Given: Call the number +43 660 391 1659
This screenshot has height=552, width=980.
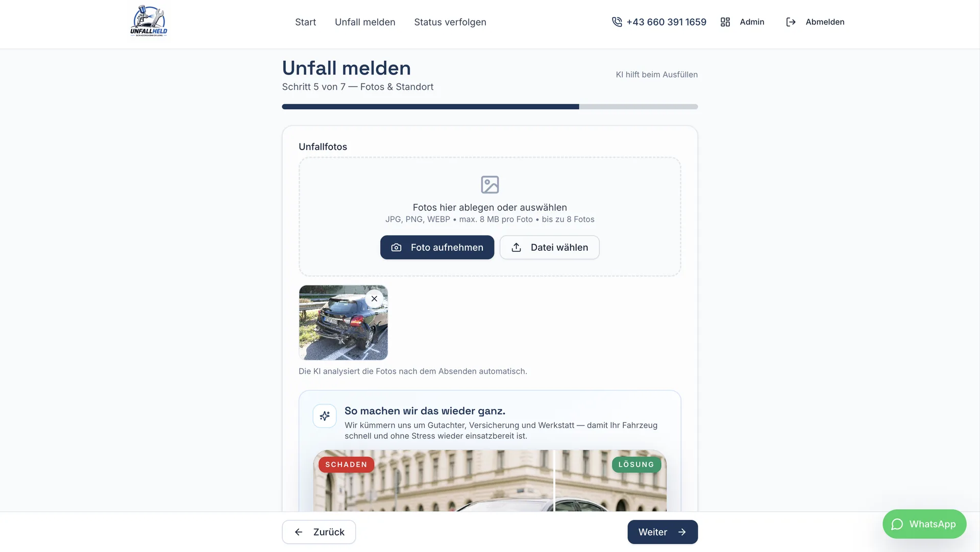Looking at the screenshot, I should pos(666,22).
